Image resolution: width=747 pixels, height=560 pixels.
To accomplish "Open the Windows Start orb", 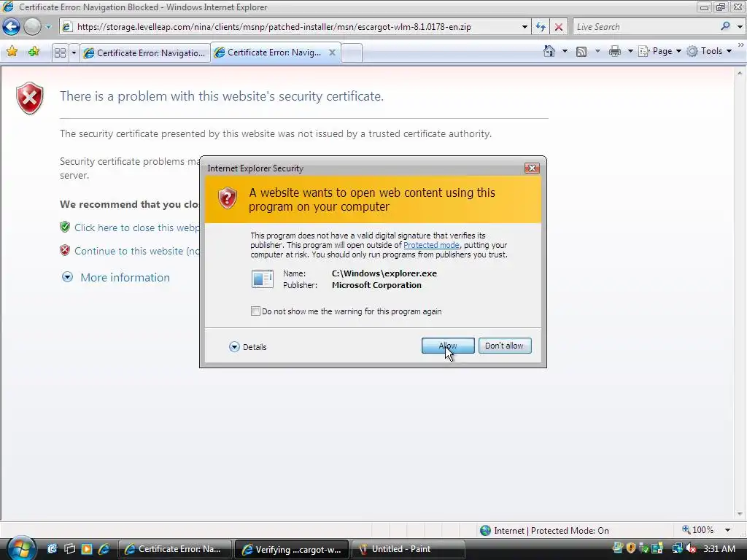I will (20, 548).
